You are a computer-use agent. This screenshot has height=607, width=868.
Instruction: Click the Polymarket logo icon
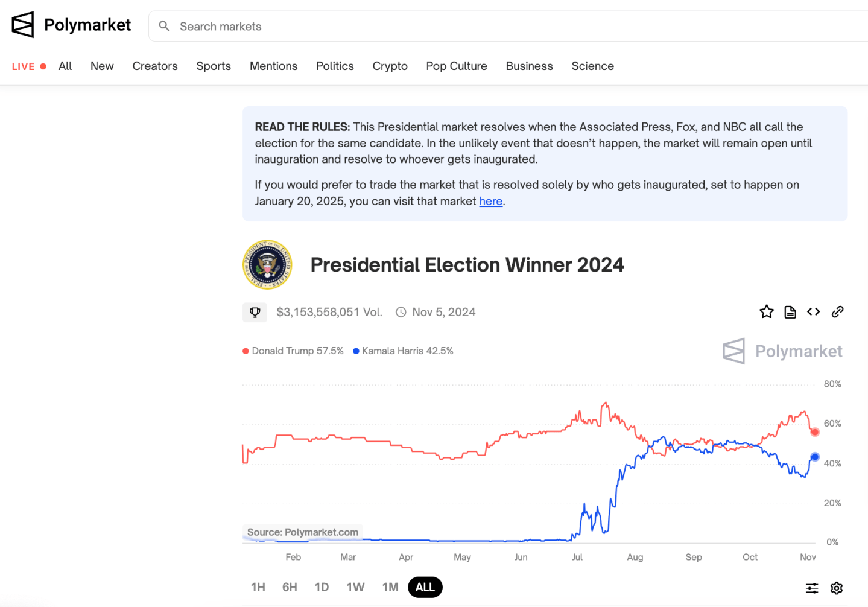(23, 25)
